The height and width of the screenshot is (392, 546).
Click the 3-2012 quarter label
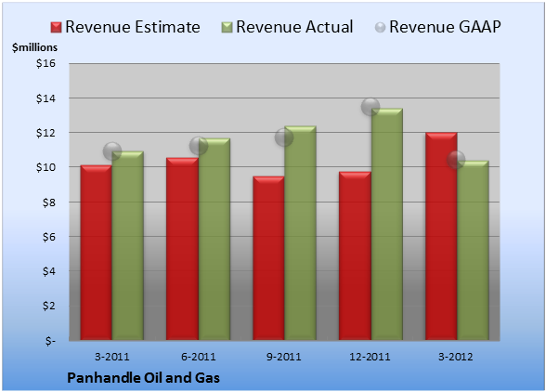coord(456,357)
